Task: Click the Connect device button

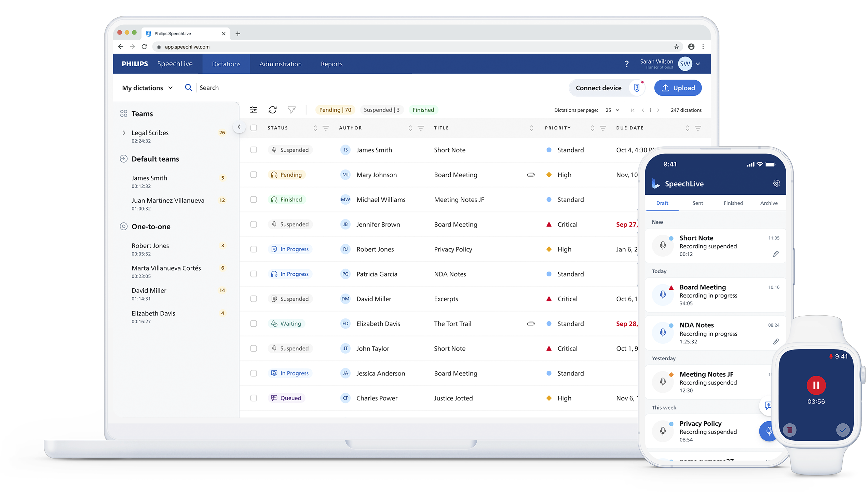Action: coord(599,88)
